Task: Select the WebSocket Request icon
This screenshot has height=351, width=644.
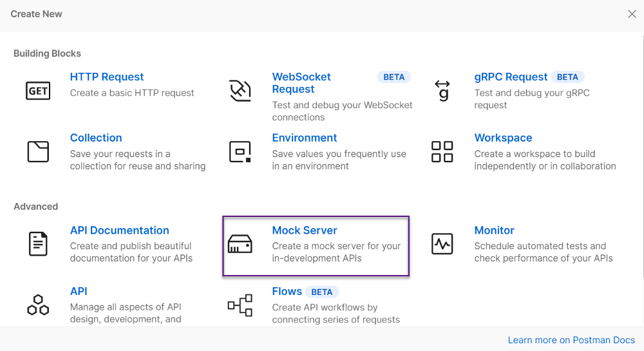Action: click(240, 91)
